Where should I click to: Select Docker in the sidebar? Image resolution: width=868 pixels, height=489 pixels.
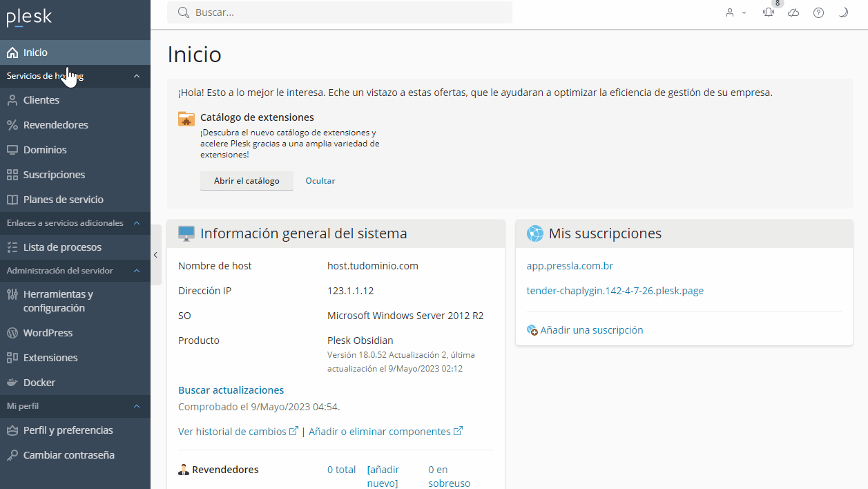[x=75, y=383]
